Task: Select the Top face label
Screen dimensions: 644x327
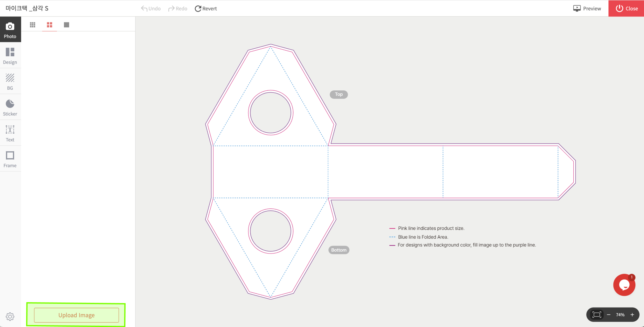Action: [339, 94]
